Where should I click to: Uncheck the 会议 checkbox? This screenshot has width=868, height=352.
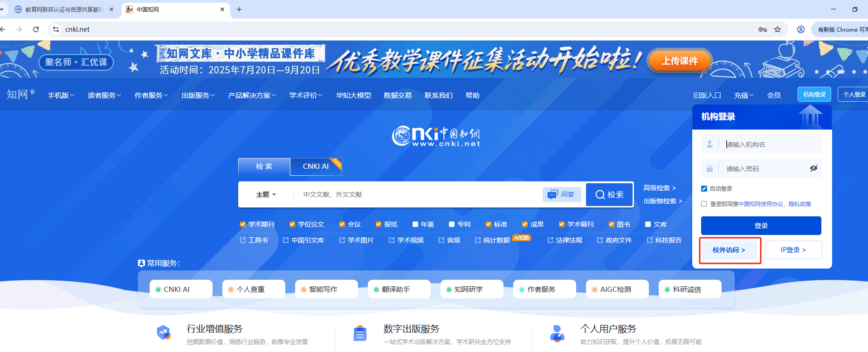pyautogui.click(x=342, y=224)
